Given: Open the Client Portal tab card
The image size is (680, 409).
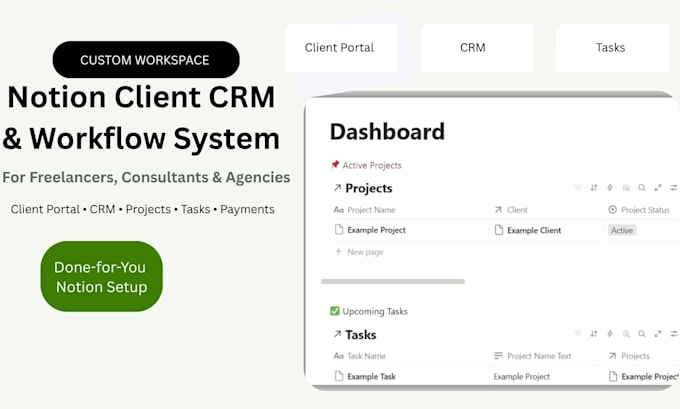Looking at the screenshot, I should pos(341,48).
